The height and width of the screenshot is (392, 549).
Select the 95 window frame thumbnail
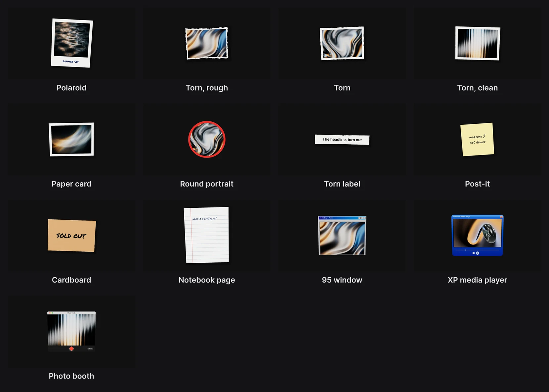[342, 236]
